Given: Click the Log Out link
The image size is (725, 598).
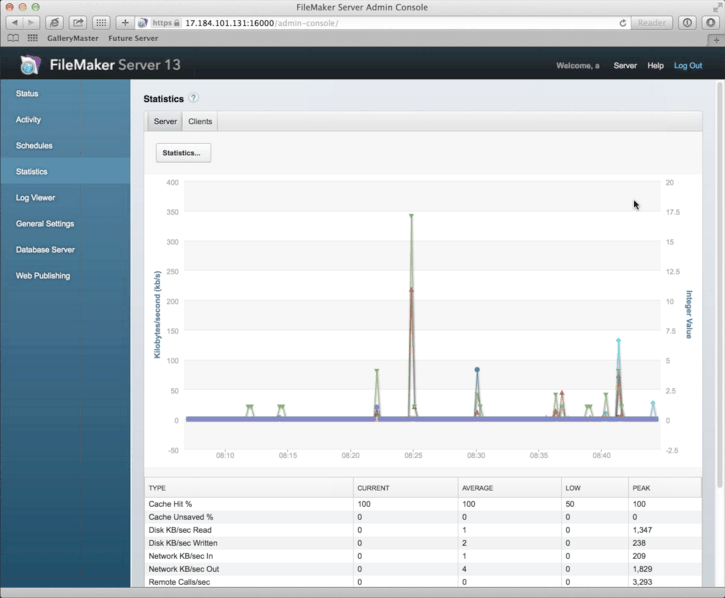Looking at the screenshot, I should 688,66.
